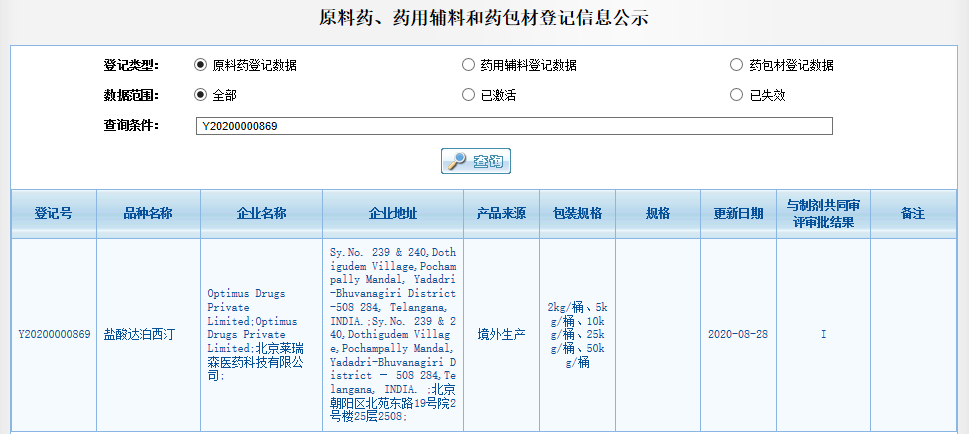The width and height of the screenshot is (969, 434).
Task: Click the 查询条件 label
Action: pos(131,126)
